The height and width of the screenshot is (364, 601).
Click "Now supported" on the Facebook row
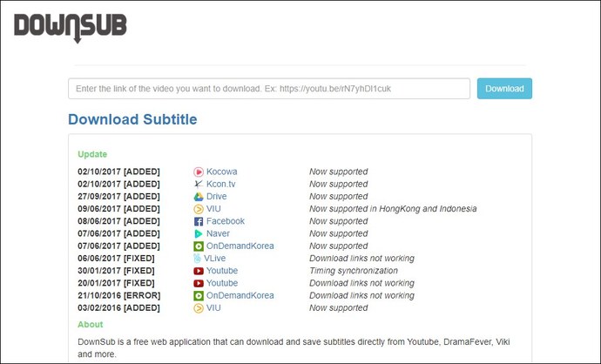point(339,221)
